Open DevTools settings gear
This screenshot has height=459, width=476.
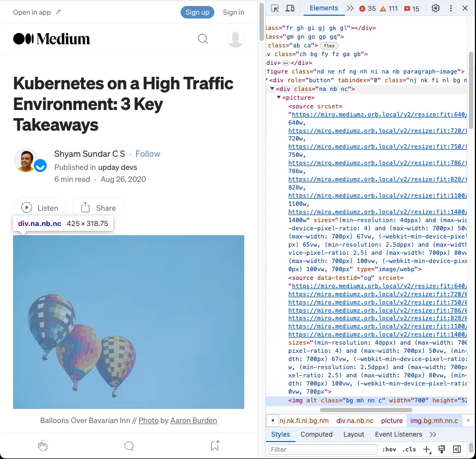[x=435, y=8]
